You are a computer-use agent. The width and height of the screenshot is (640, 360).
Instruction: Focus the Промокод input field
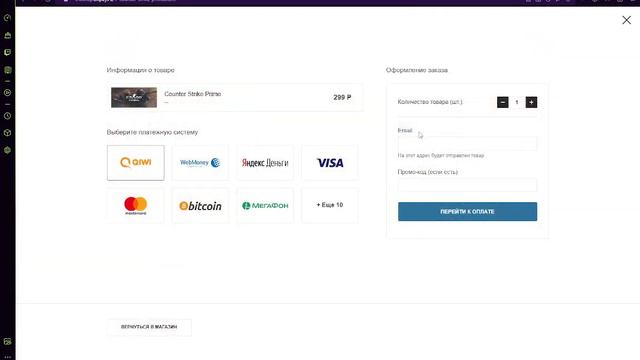(x=467, y=185)
